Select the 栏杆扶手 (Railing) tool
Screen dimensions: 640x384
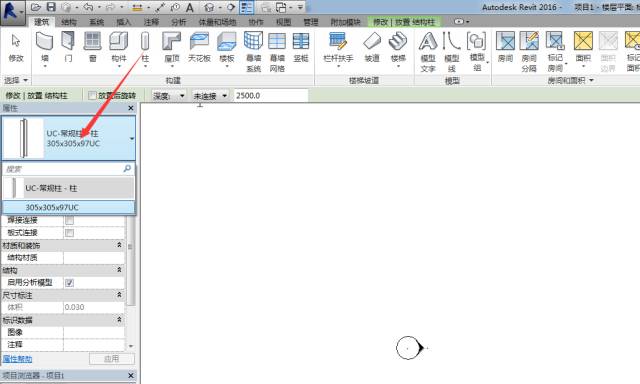coord(338,49)
